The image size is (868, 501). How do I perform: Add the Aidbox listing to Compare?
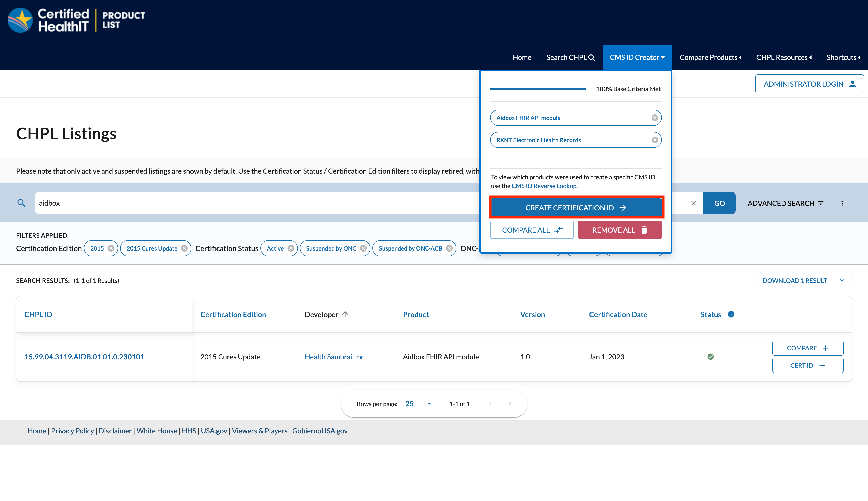tap(808, 348)
